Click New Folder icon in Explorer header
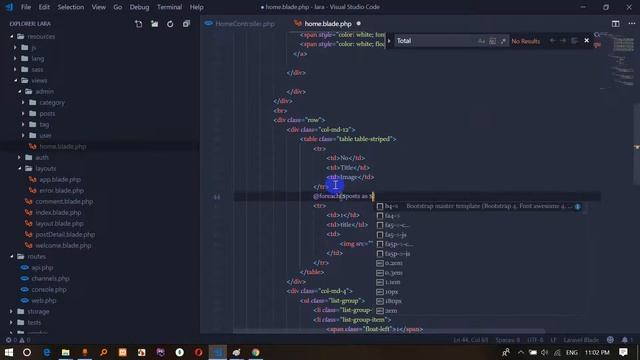 click(154, 24)
